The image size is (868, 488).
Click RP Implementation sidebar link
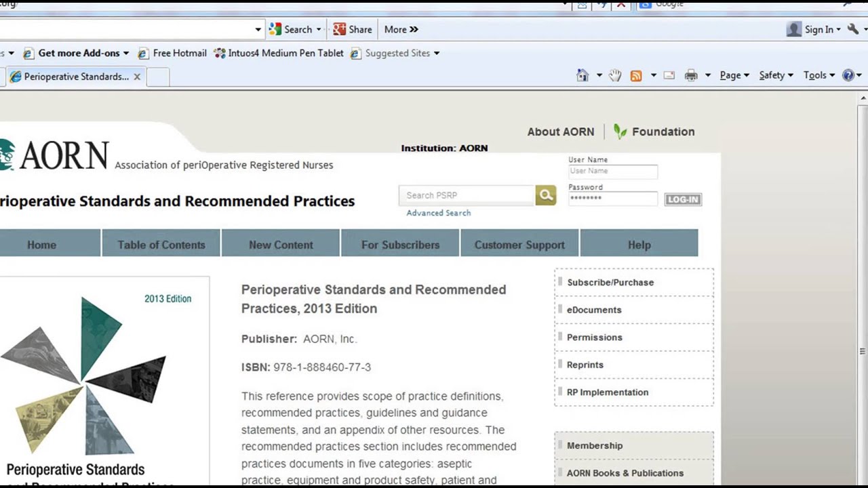tap(608, 392)
